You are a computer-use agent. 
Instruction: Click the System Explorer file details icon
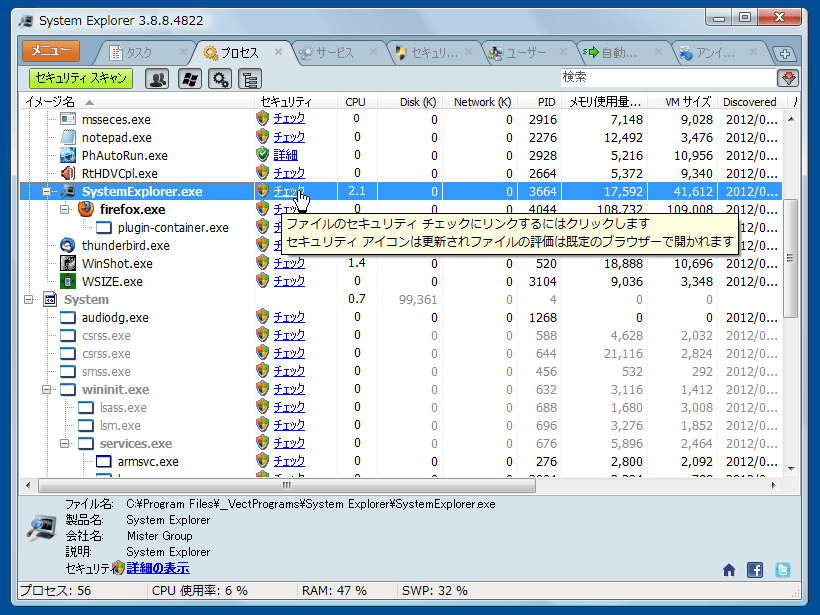coord(41,529)
